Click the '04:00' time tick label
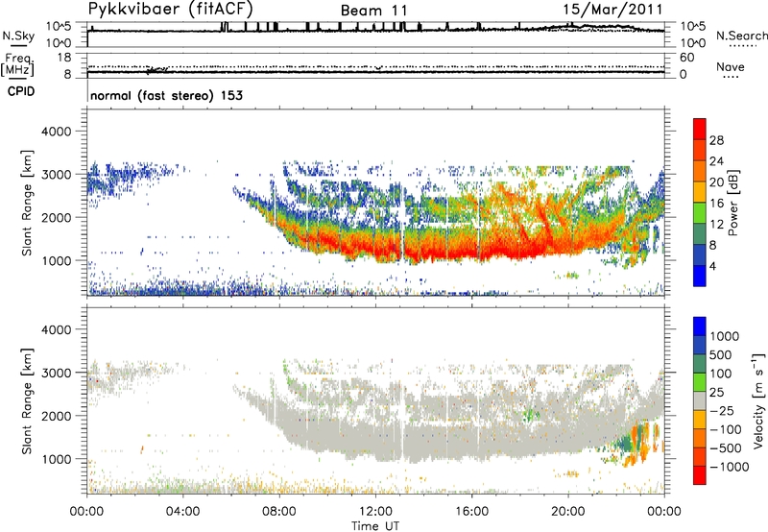Viewport: 768px width, 532px height. tap(182, 512)
